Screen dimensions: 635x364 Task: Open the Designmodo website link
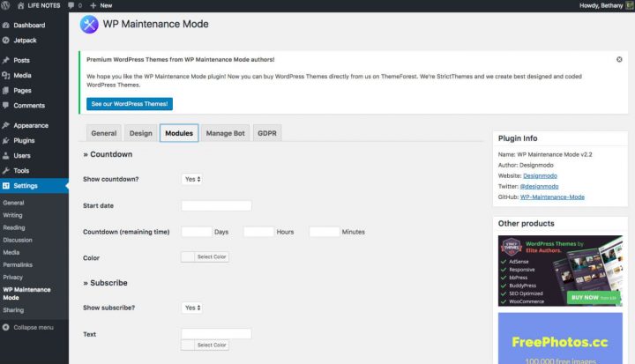(540, 175)
